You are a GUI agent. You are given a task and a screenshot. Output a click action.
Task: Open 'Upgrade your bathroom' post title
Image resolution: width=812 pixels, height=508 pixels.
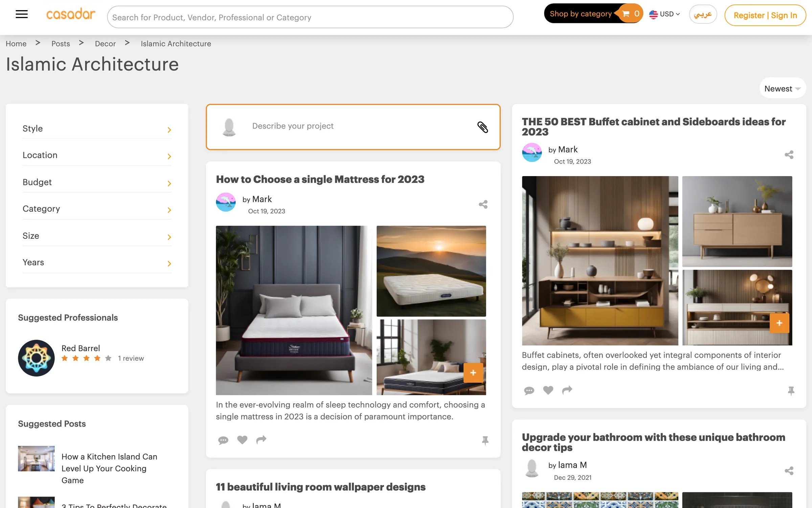(x=653, y=442)
